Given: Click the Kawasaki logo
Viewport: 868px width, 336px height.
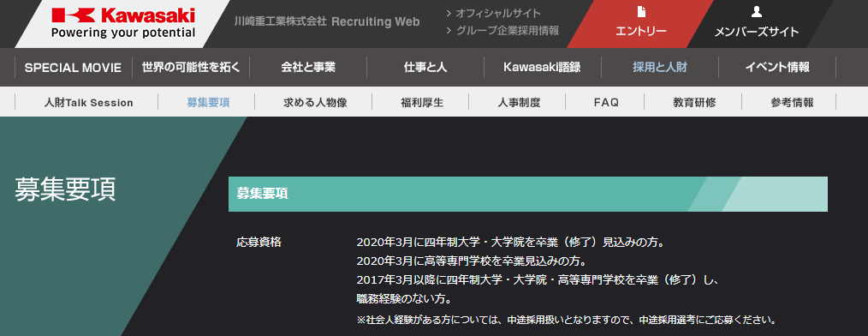Looking at the screenshot, I should [123, 23].
